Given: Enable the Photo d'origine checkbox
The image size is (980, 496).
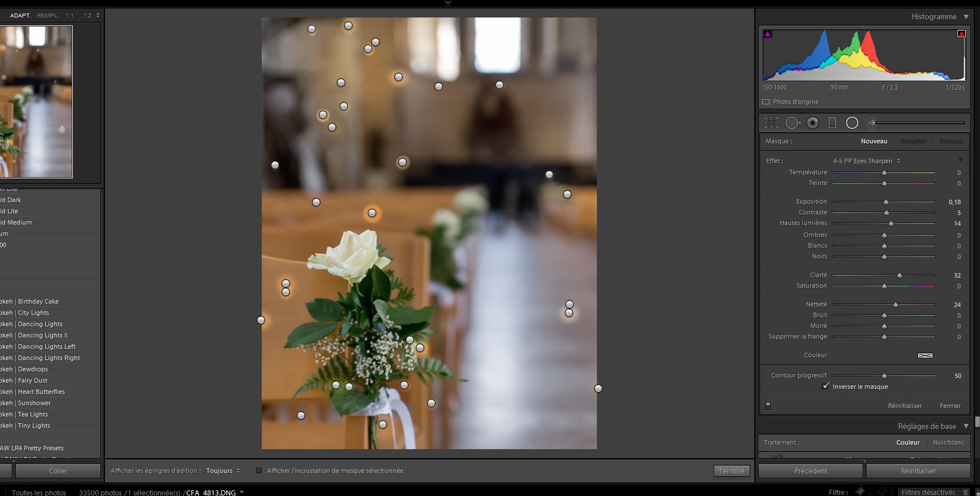Looking at the screenshot, I should pos(766,102).
